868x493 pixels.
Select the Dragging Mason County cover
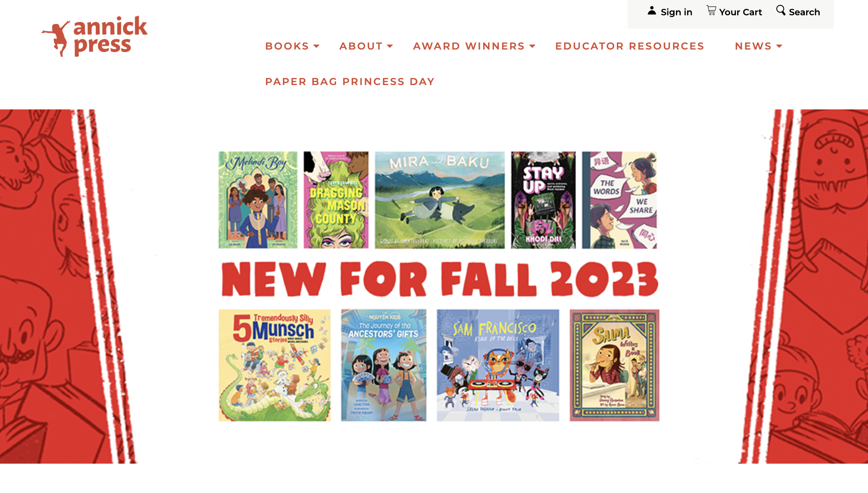click(x=336, y=200)
